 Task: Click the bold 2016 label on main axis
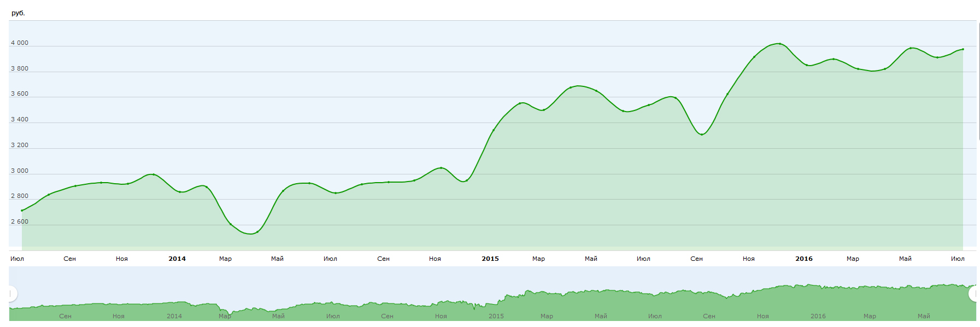pyautogui.click(x=804, y=259)
